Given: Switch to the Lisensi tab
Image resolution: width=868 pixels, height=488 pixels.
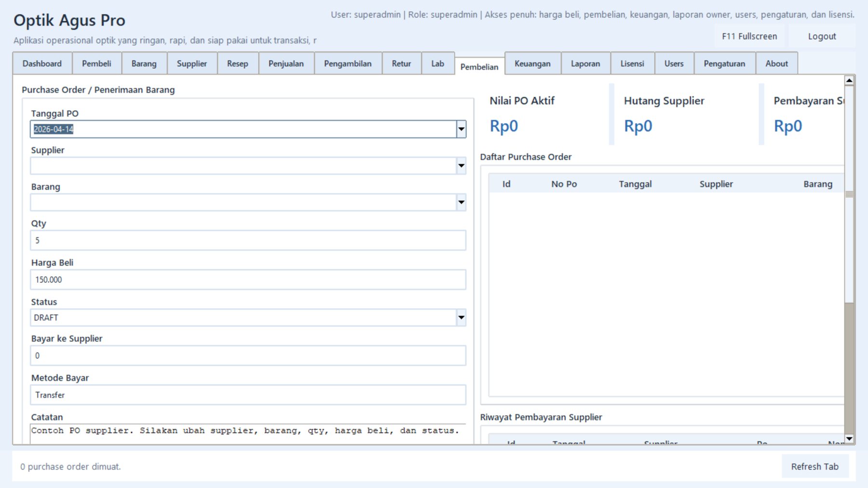Looking at the screenshot, I should [632, 64].
